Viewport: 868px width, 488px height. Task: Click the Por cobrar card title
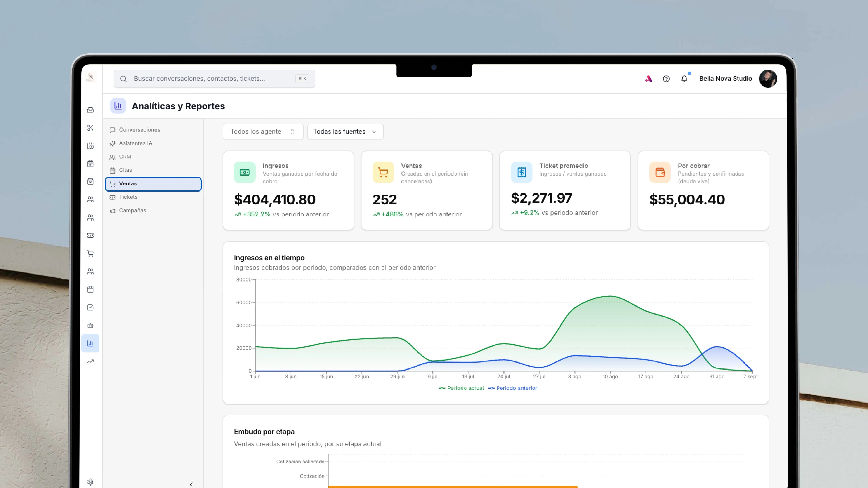(x=693, y=166)
